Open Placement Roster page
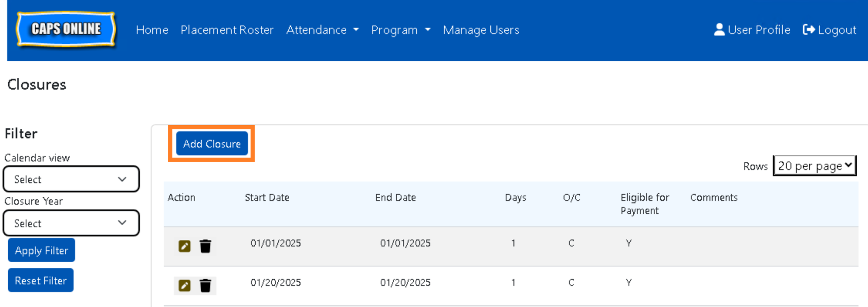 click(227, 30)
